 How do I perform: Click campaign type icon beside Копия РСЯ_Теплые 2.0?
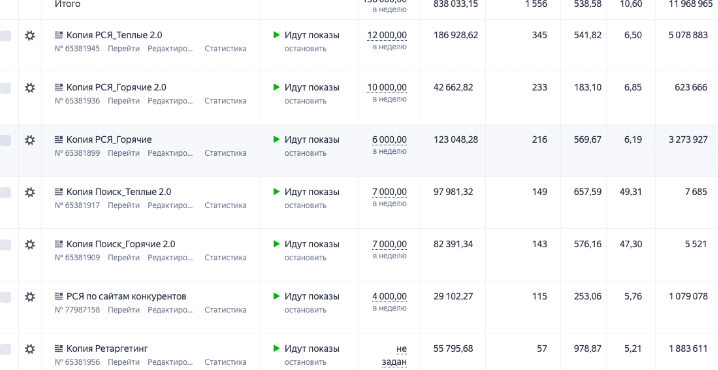[x=59, y=35]
